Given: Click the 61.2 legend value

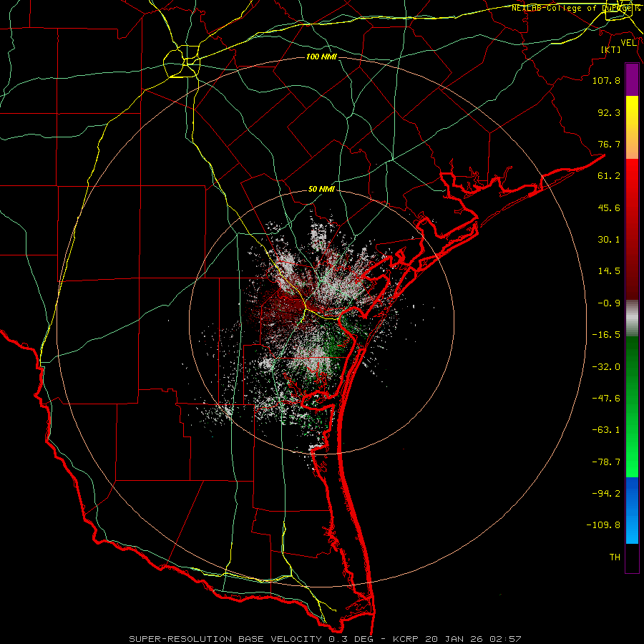Looking at the screenshot, I should click(609, 176).
